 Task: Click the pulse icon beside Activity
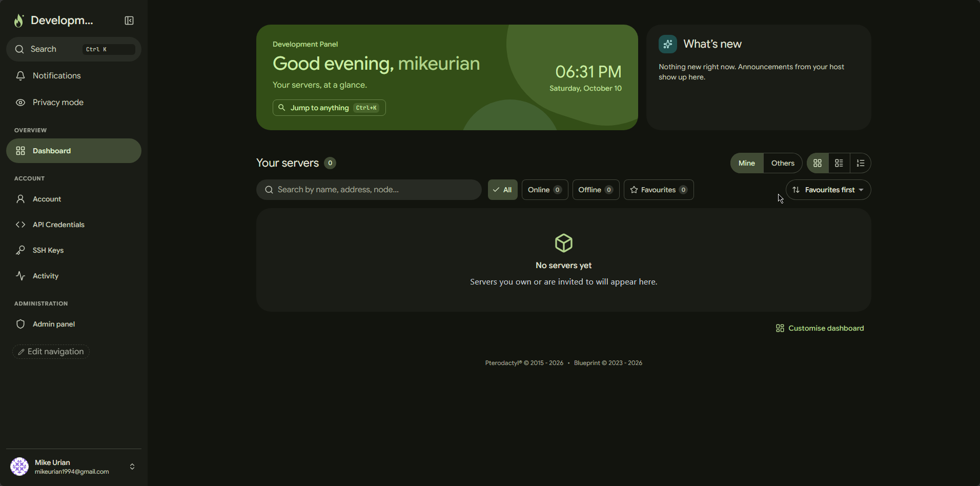pos(21,276)
